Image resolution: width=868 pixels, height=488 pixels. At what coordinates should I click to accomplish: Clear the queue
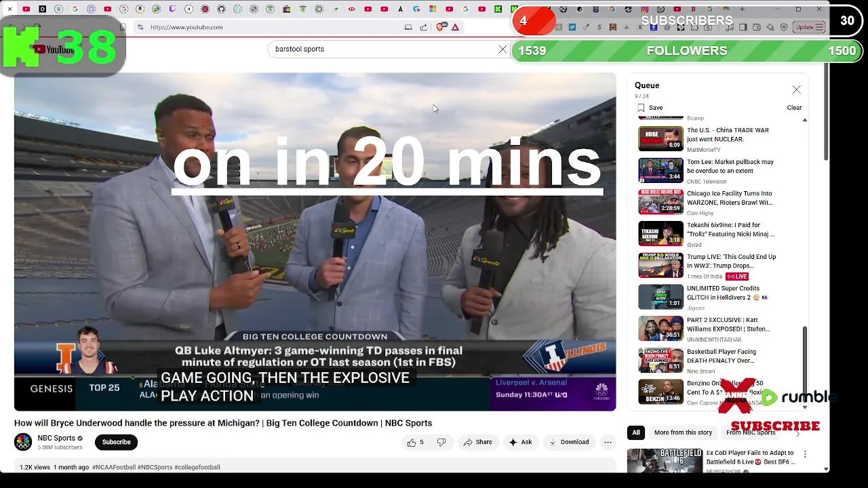[794, 108]
